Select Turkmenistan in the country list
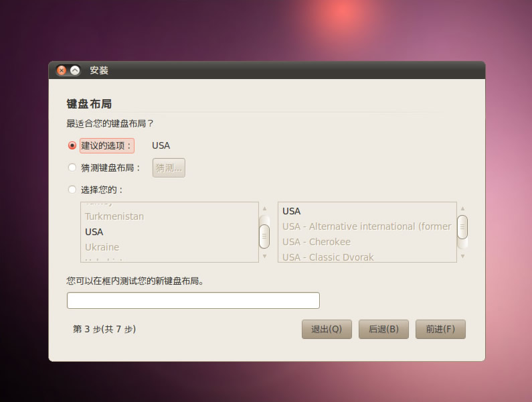This screenshot has height=402, width=532. [x=170, y=216]
